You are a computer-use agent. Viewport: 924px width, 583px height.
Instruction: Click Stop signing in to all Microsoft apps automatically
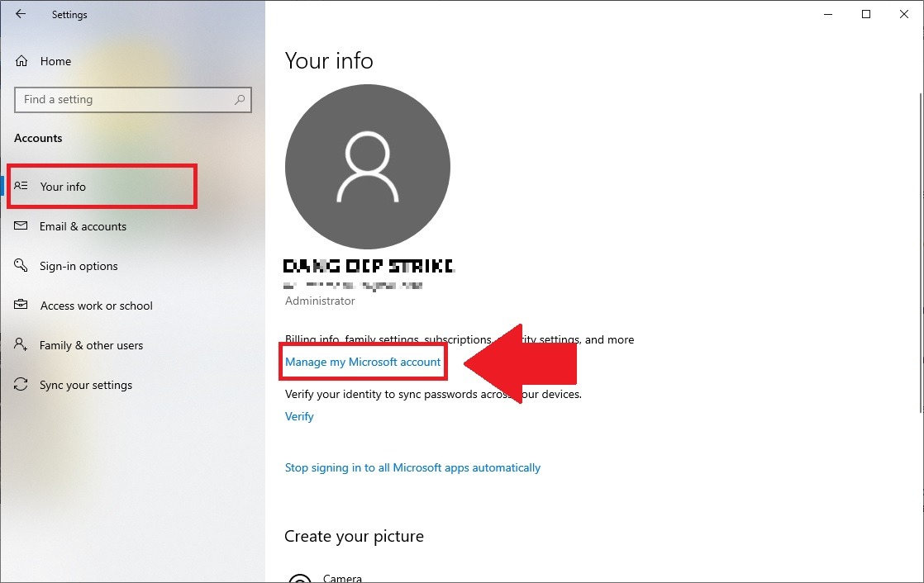(x=412, y=467)
